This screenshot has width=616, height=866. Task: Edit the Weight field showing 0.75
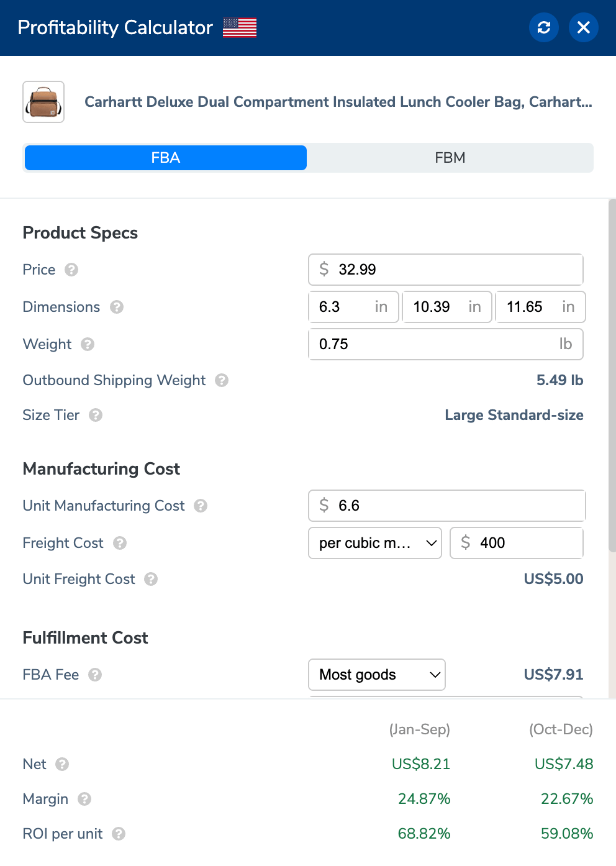[x=446, y=344]
